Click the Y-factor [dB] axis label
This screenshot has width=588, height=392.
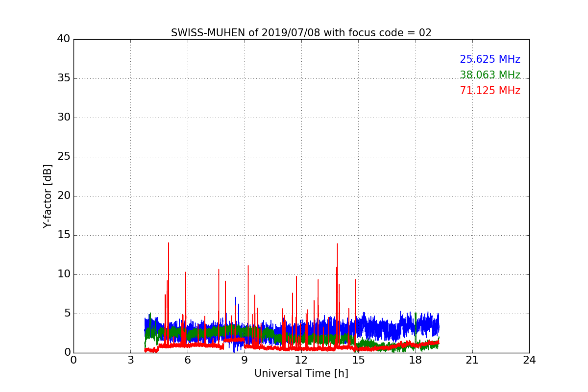[48, 196]
